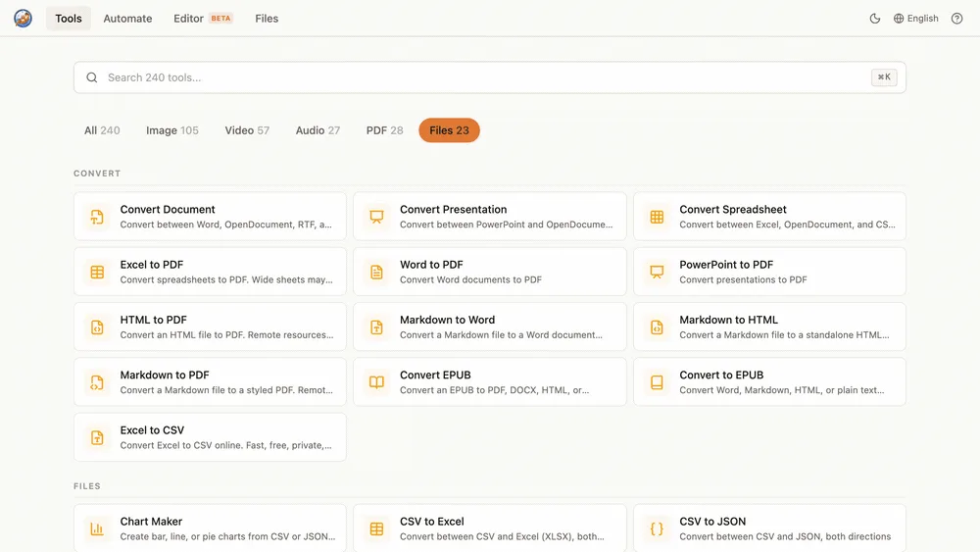The image size is (980, 552).
Task: Click 'Convert Excel to CSV online' description
Action: [225, 445]
